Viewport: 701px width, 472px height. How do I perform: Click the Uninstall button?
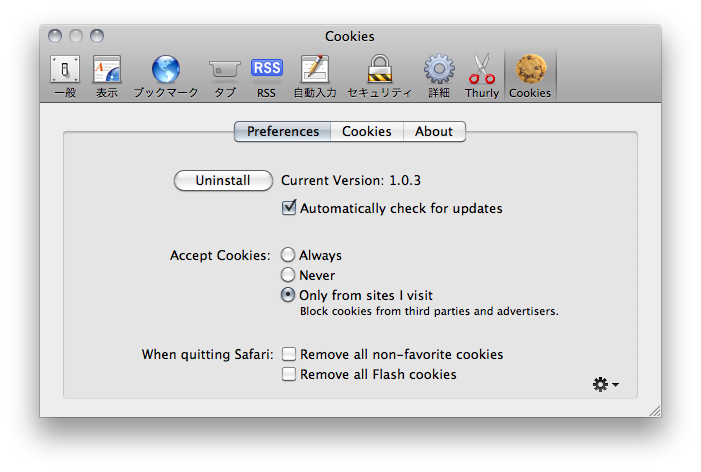pyautogui.click(x=223, y=181)
